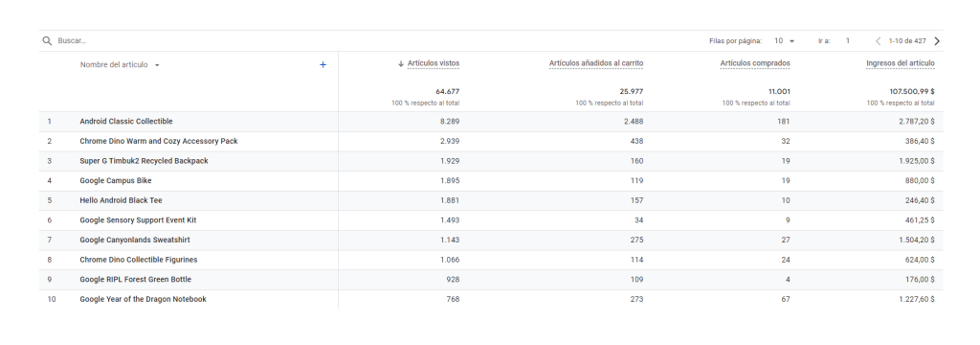Click the 2.939 views cell
This screenshot has height=345, width=980.
[x=450, y=142]
